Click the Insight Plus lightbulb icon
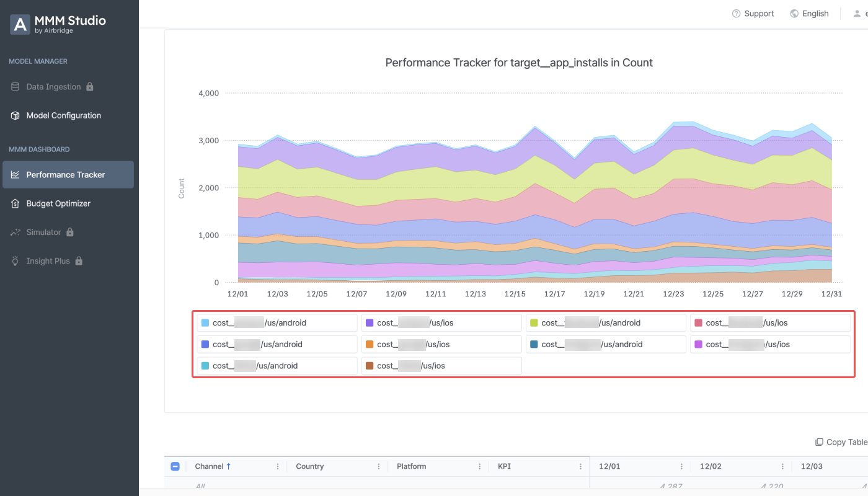Viewport: 868px width, 496px height. pos(15,261)
